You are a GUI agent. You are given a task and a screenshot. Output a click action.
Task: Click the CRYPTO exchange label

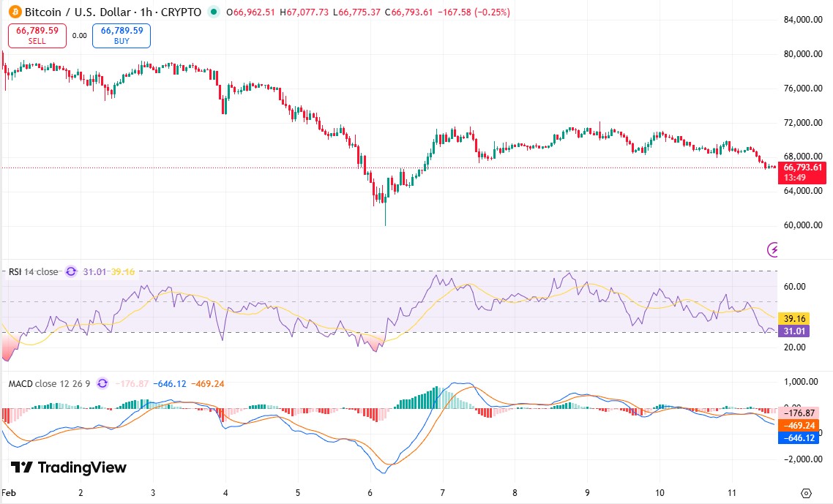181,12
